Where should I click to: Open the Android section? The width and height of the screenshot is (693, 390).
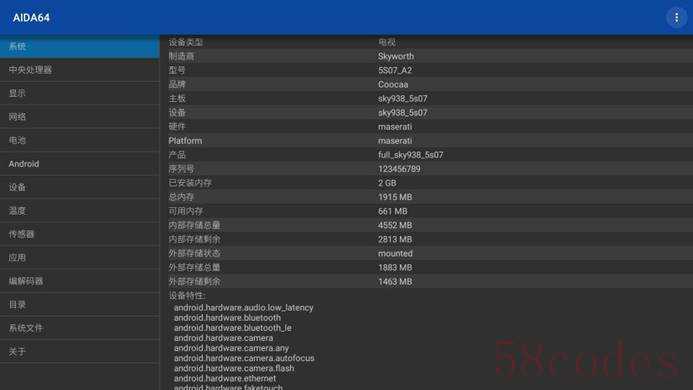click(80, 164)
